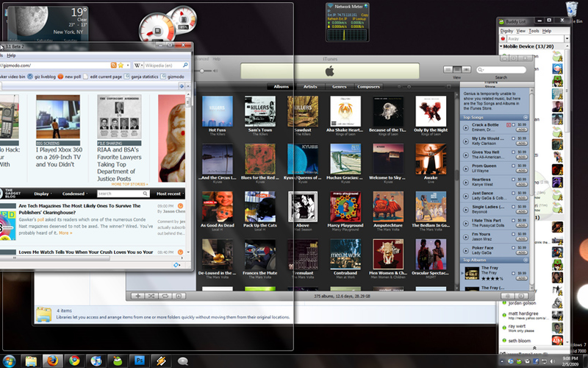This screenshot has width=588, height=368.
Task: Open the Most recent dropdown on Gizmodo
Action: tap(171, 194)
